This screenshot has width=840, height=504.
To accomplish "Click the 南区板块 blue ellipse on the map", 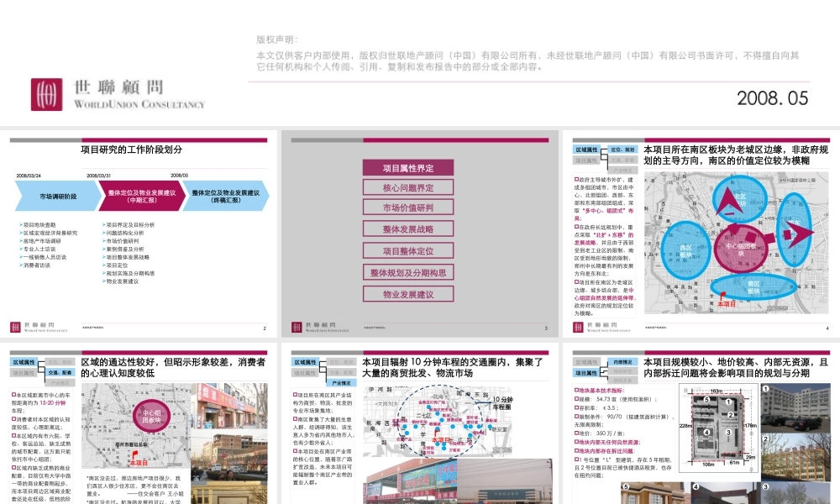I will (752, 286).
